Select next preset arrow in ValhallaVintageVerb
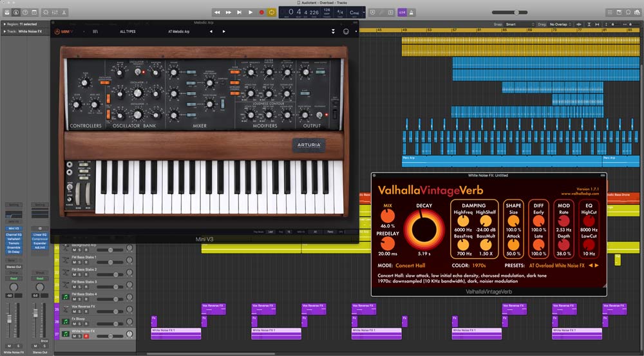Screen dimensions: 644x356 pos(597,265)
